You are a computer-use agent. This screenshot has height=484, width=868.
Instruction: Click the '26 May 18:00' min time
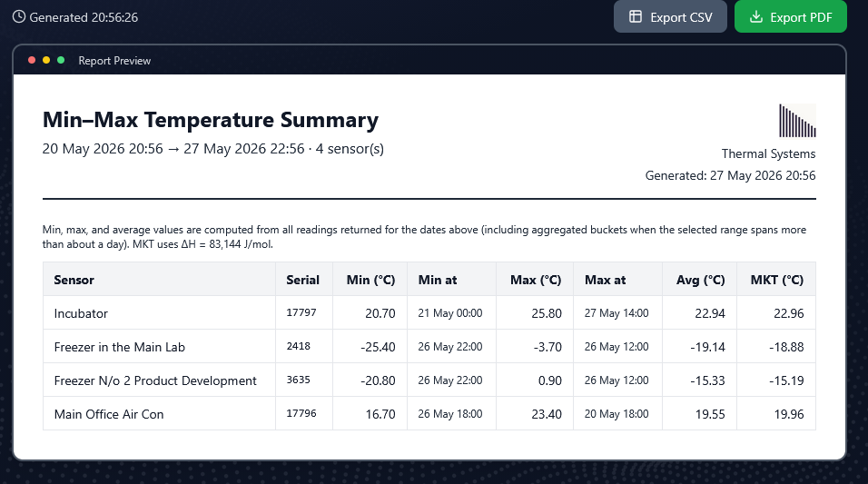(450, 414)
